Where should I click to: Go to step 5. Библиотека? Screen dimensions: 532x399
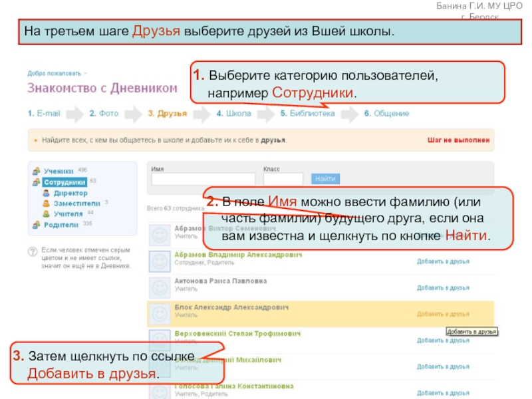(307, 113)
